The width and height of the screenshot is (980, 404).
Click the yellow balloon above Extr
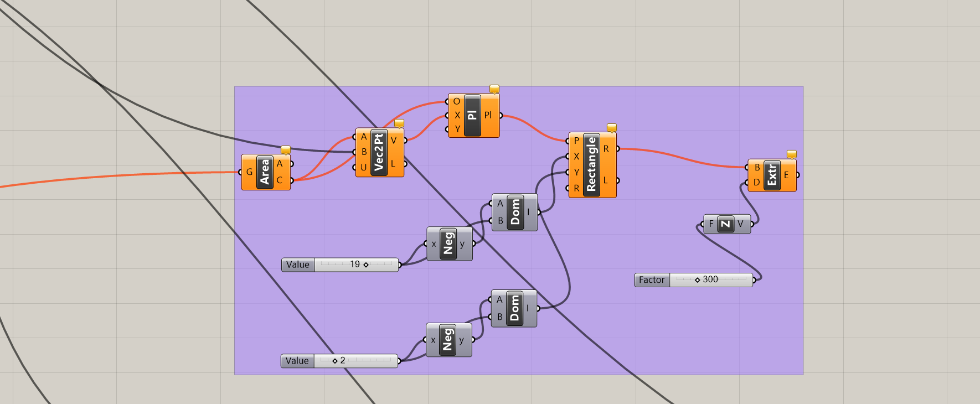point(792,154)
